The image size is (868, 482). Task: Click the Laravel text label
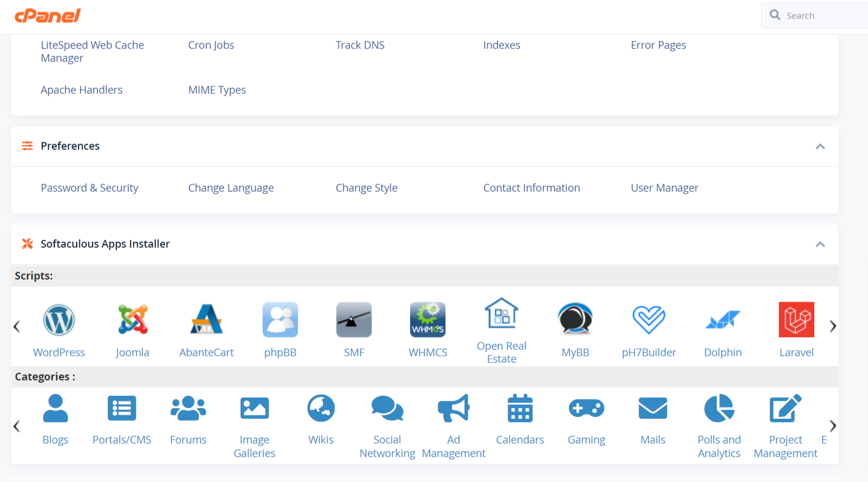797,352
